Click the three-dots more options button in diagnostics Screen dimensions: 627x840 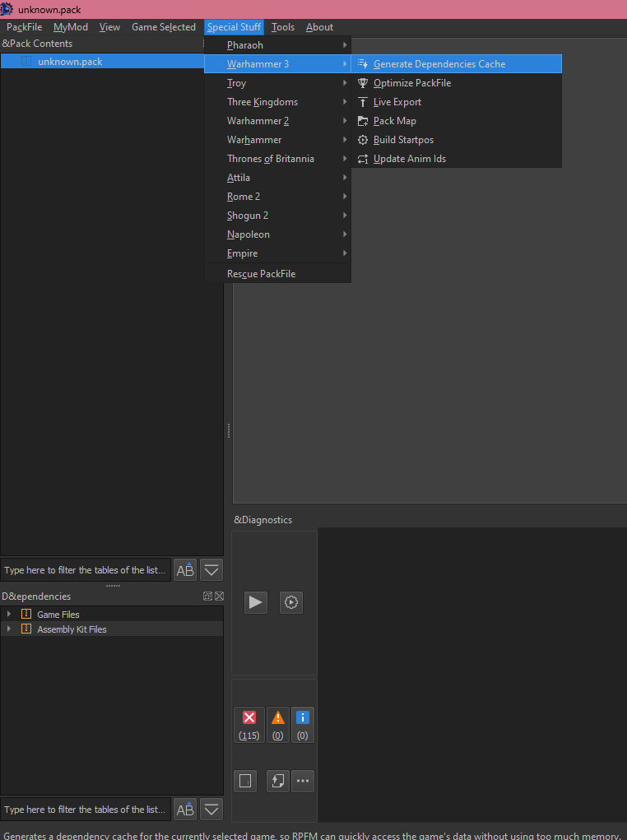coord(303,781)
